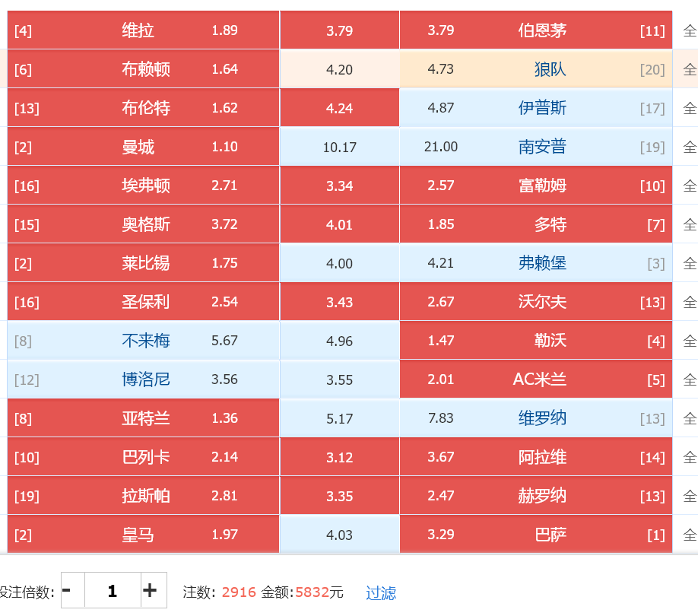The image size is (698, 616).
Task: Select the 10.17 draw for 曼城 match
Action: click(340, 147)
